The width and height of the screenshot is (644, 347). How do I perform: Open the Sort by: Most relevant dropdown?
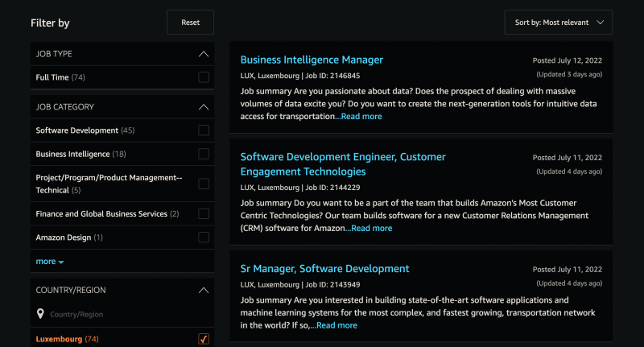[558, 23]
